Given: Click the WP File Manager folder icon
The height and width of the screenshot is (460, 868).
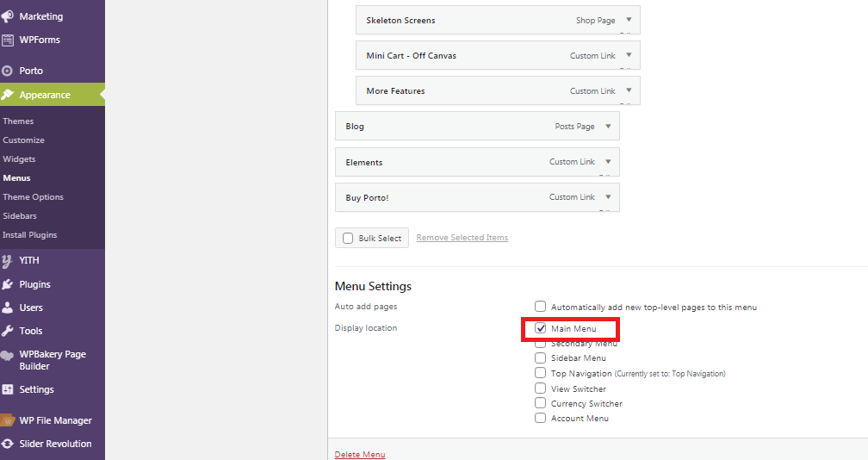Looking at the screenshot, I should [7, 420].
